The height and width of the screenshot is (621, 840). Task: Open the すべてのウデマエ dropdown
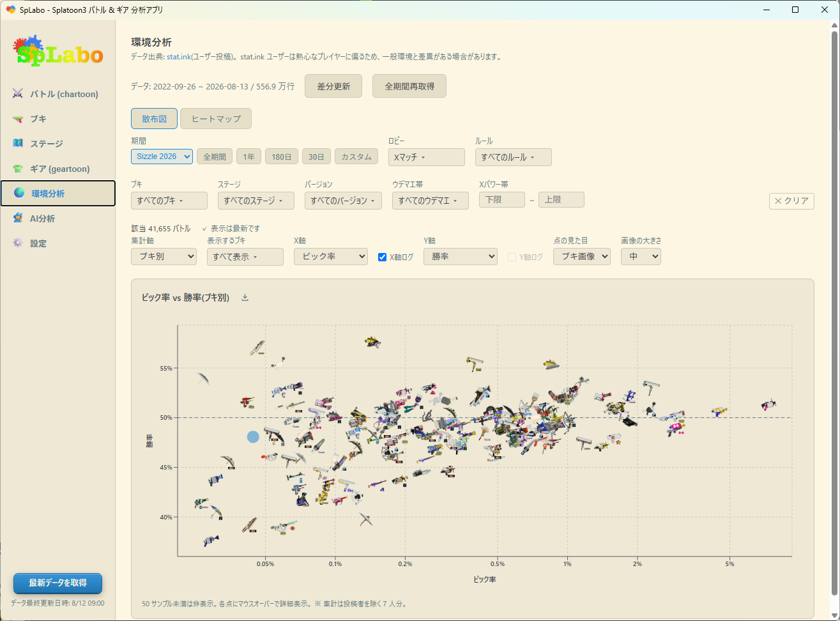pos(431,201)
